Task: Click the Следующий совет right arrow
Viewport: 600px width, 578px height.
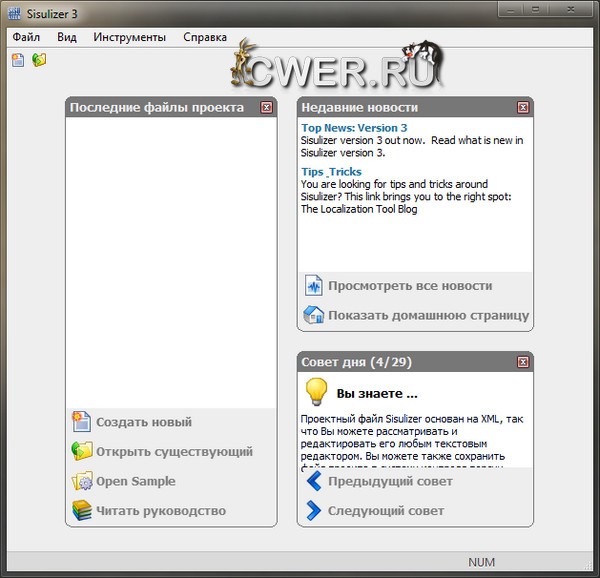Action: (x=314, y=510)
